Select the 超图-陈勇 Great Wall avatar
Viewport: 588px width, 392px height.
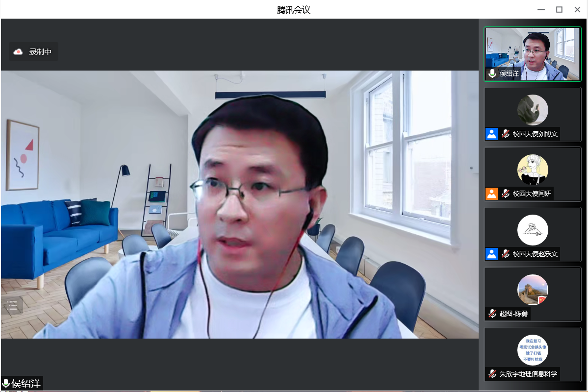(533, 290)
